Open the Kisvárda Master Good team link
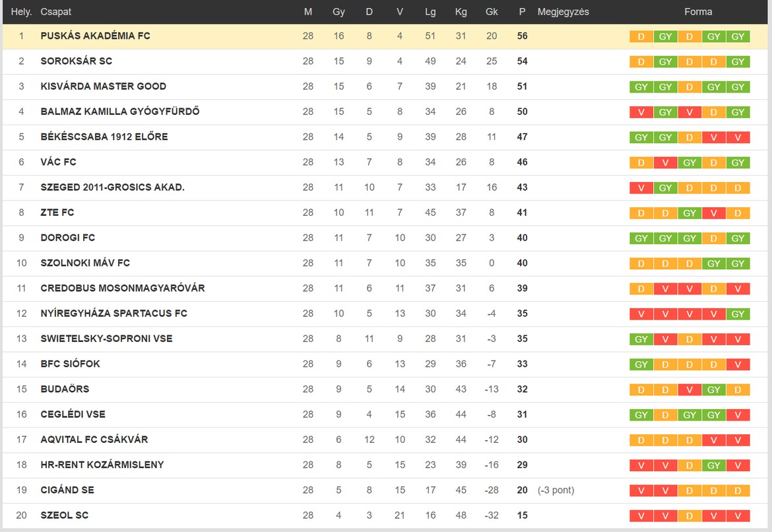This screenshot has width=772, height=532. (x=104, y=86)
